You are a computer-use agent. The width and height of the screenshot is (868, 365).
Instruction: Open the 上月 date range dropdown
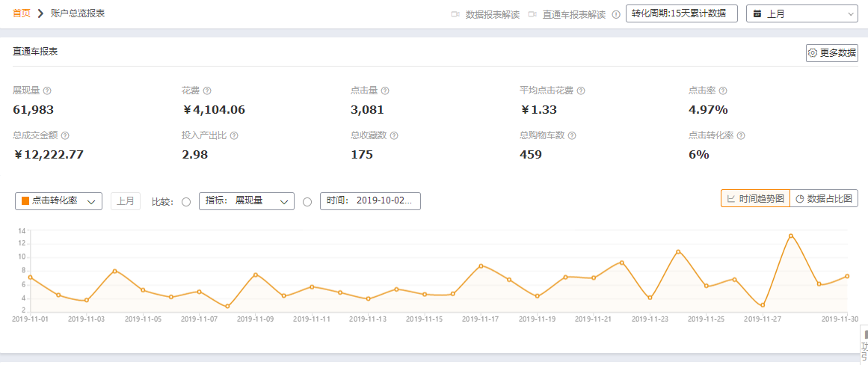pos(801,13)
